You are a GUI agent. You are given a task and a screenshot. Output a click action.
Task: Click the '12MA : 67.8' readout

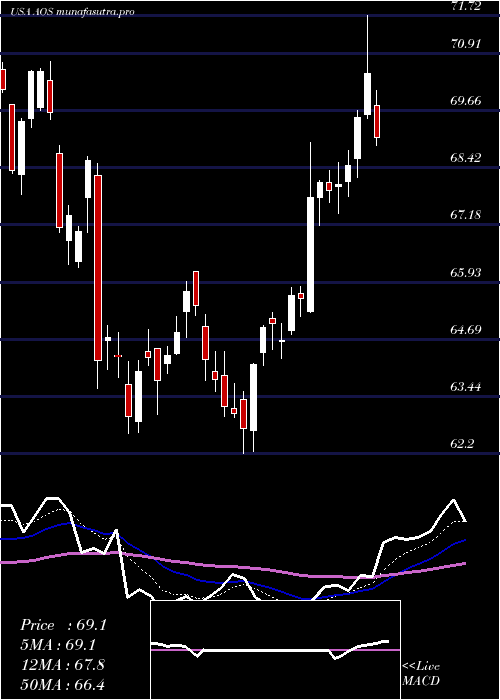pos(62,665)
